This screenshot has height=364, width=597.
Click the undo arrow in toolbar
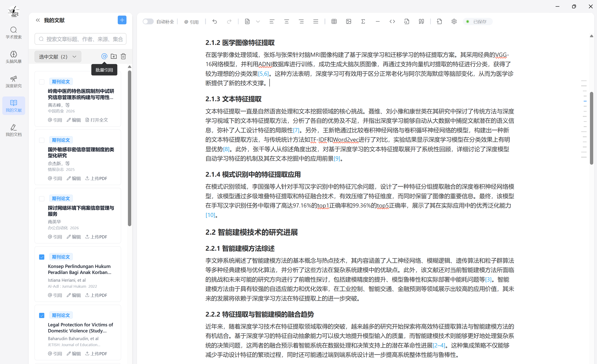tap(215, 22)
